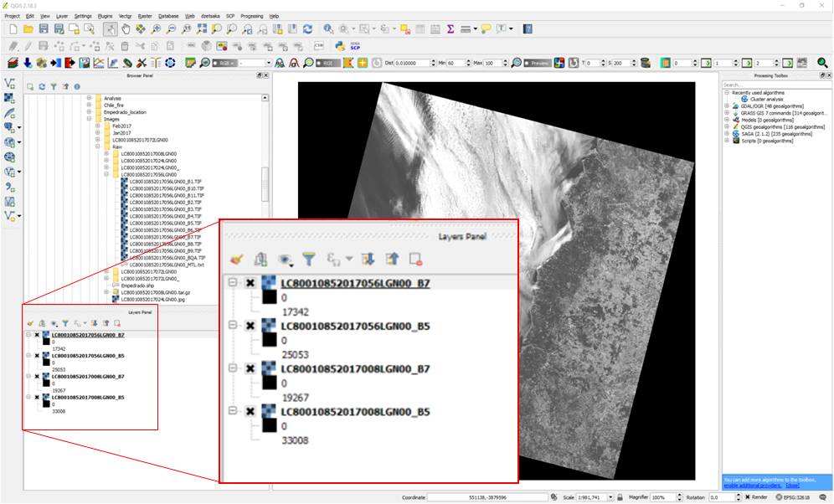
Task: Click the Sigma statistical summary icon
Action: click(x=450, y=29)
